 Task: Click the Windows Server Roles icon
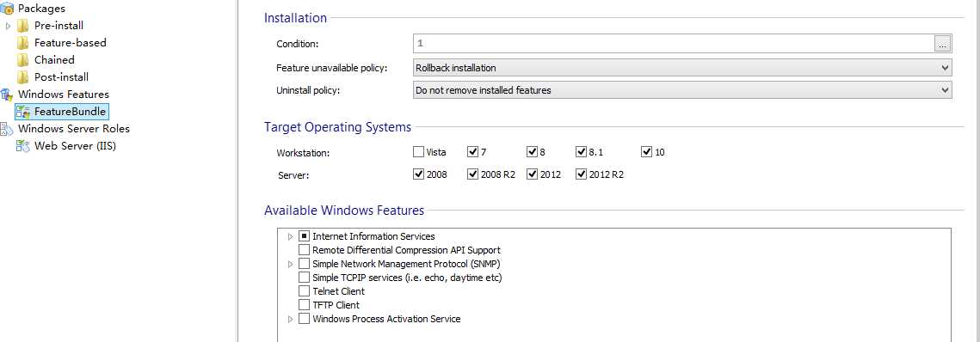tap(7, 129)
